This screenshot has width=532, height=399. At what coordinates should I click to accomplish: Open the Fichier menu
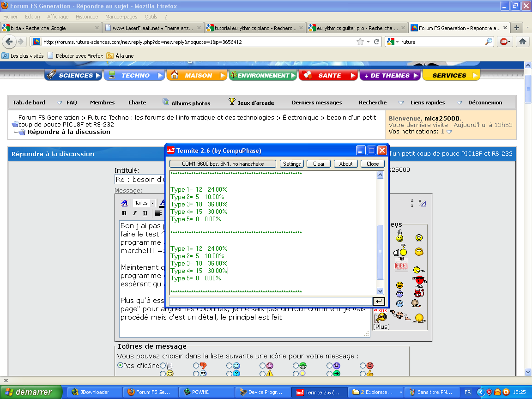point(10,17)
